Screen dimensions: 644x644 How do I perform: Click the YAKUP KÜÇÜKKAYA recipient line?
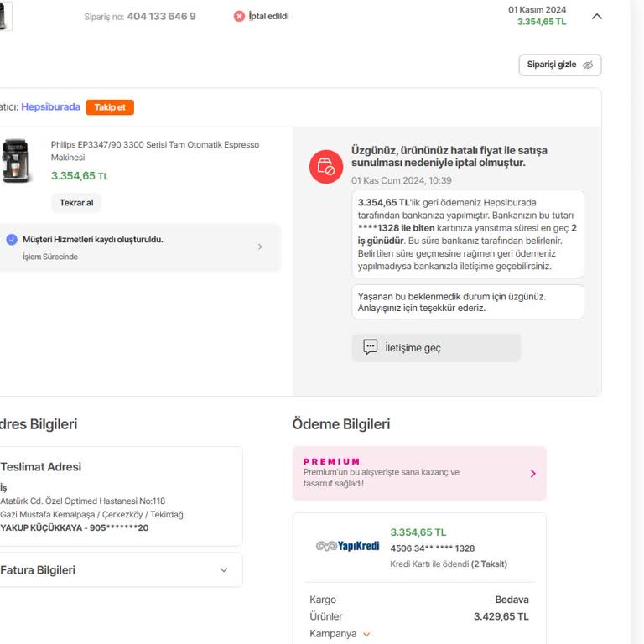point(75,527)
